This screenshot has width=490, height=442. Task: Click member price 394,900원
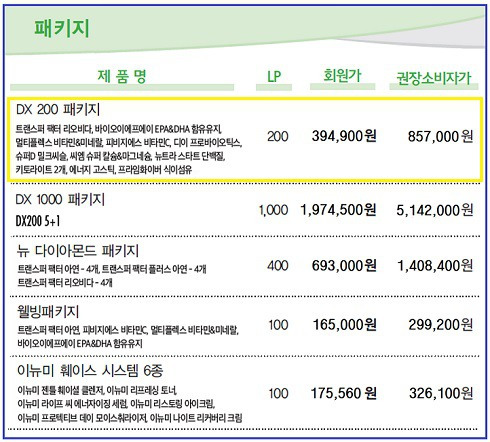(x=344, y=136)
